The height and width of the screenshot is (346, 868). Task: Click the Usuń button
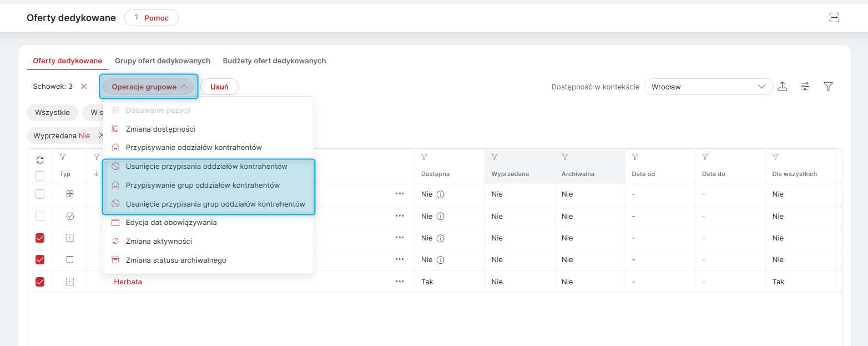click(x=219, y=87)
